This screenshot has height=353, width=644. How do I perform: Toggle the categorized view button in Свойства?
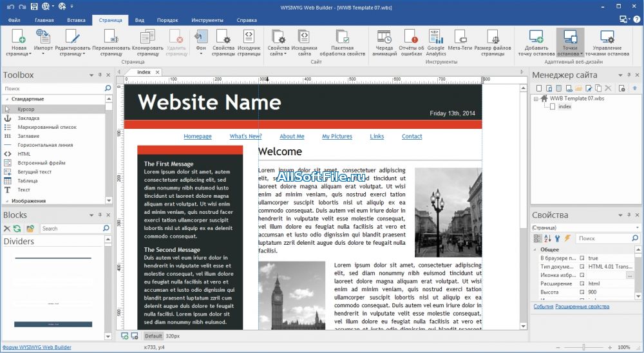coord(537,238)
